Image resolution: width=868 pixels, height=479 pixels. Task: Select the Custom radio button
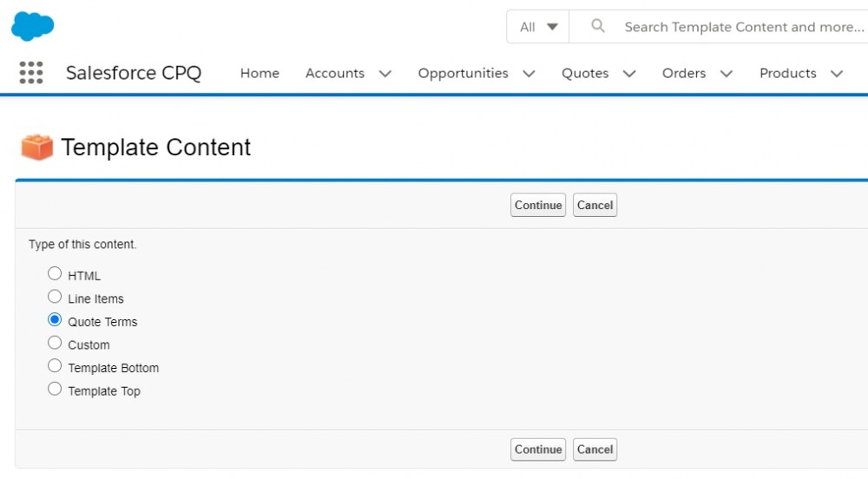pyautogui.click(x=54, y=343)
